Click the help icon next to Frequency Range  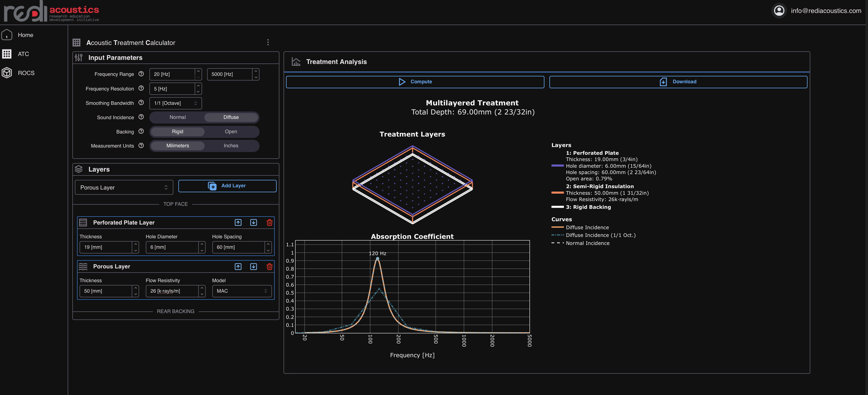click(141, 74)
